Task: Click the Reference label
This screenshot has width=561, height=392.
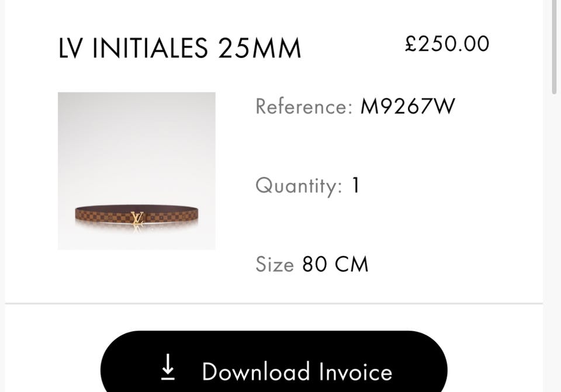Action: point(304,106)
